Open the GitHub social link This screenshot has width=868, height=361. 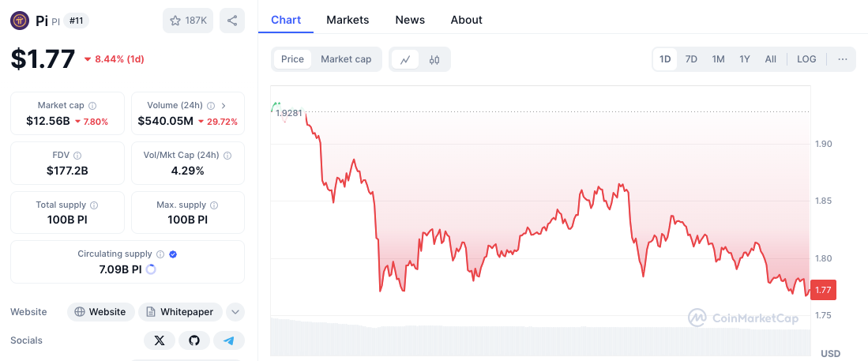(194, 340)
